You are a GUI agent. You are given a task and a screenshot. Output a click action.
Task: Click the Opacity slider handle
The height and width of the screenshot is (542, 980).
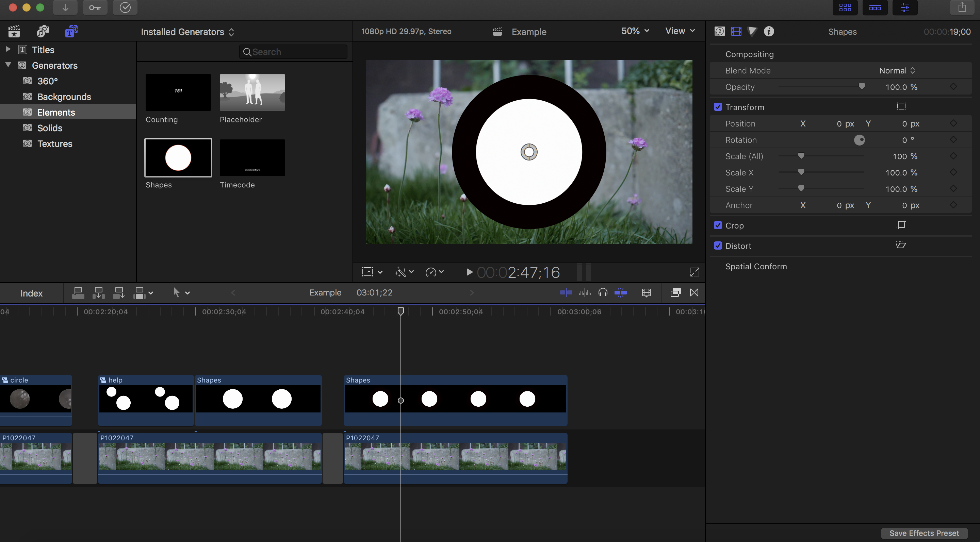click(x=862, y=87)
